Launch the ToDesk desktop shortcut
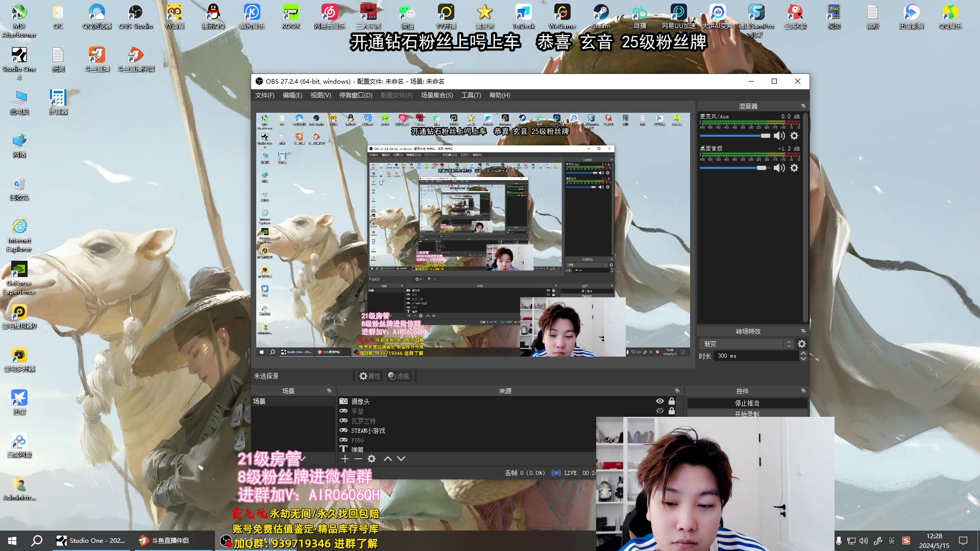This screenshot has height=551, width=980. pyautogui.click(x=523, y=16)
